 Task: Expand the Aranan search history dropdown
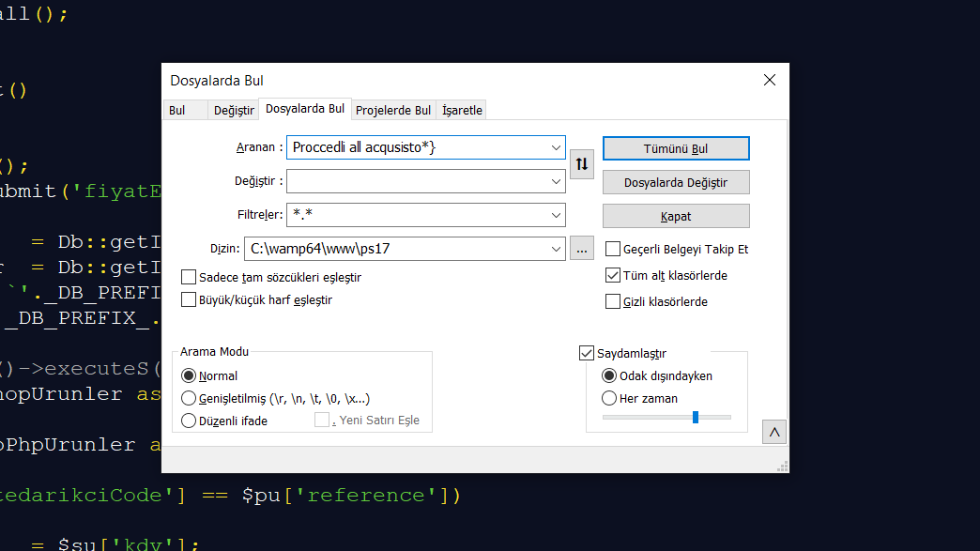click(x=556, y=147)
